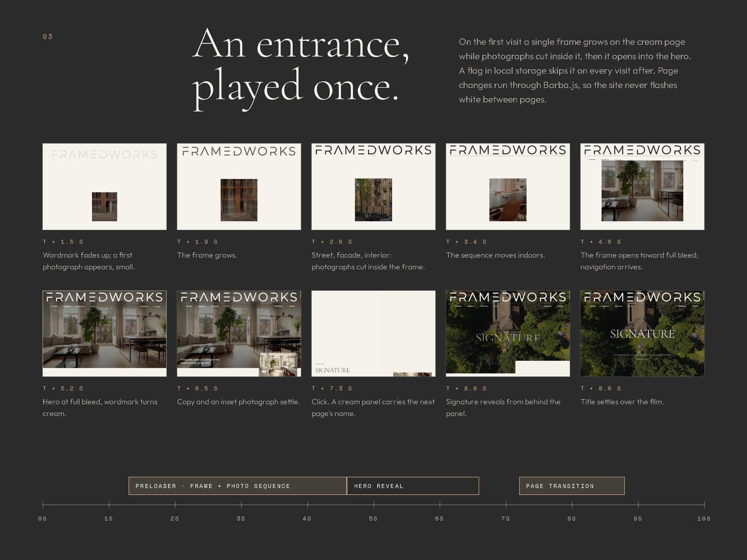The width and height of the screenshot is (747, 560).
Task: Click the Page Transition timeline segment
Action: (x=572, y=486)
